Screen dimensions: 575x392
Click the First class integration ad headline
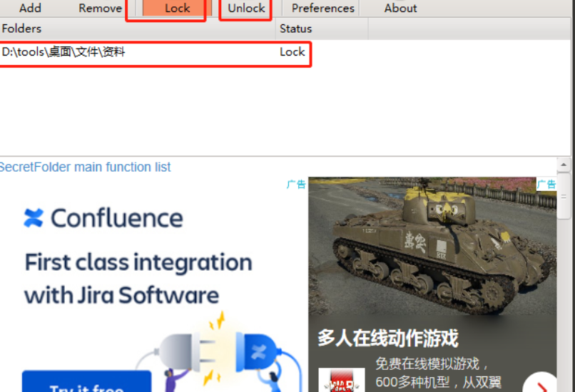click(x=138, y=279)
